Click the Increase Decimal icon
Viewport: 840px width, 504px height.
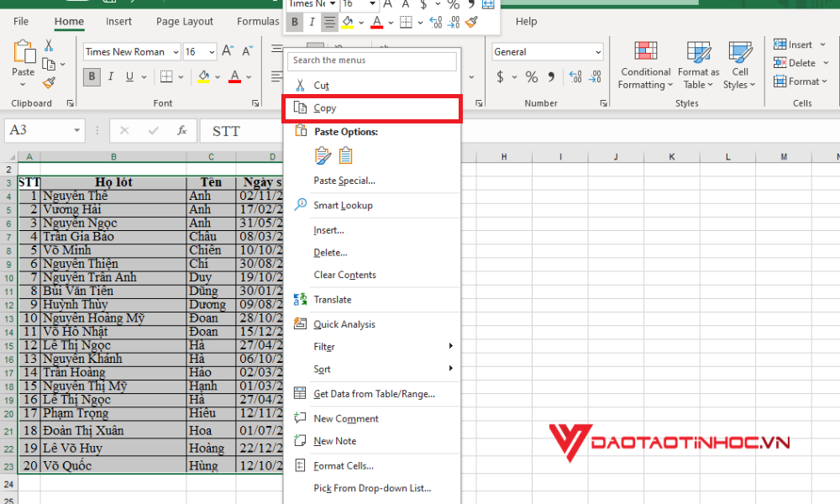click(575, 75)
